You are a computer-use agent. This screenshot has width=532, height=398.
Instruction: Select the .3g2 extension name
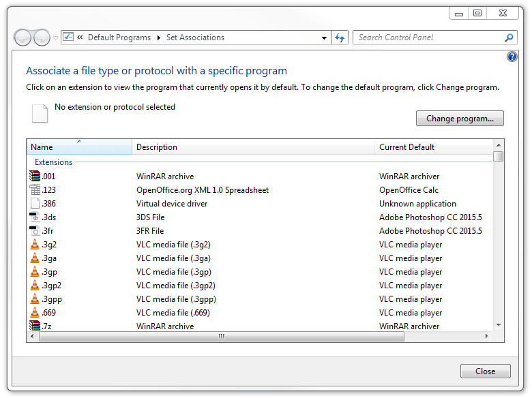pos(49,245)
